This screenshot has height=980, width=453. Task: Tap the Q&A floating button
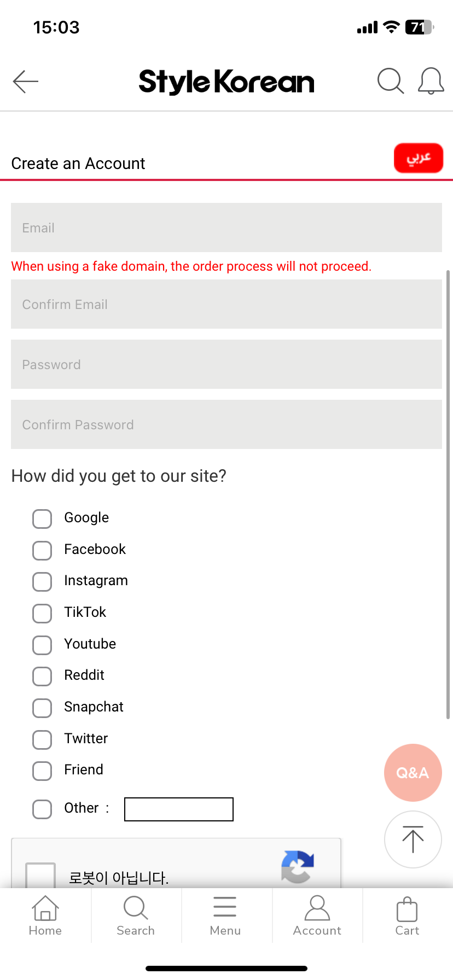coord(413,772)
